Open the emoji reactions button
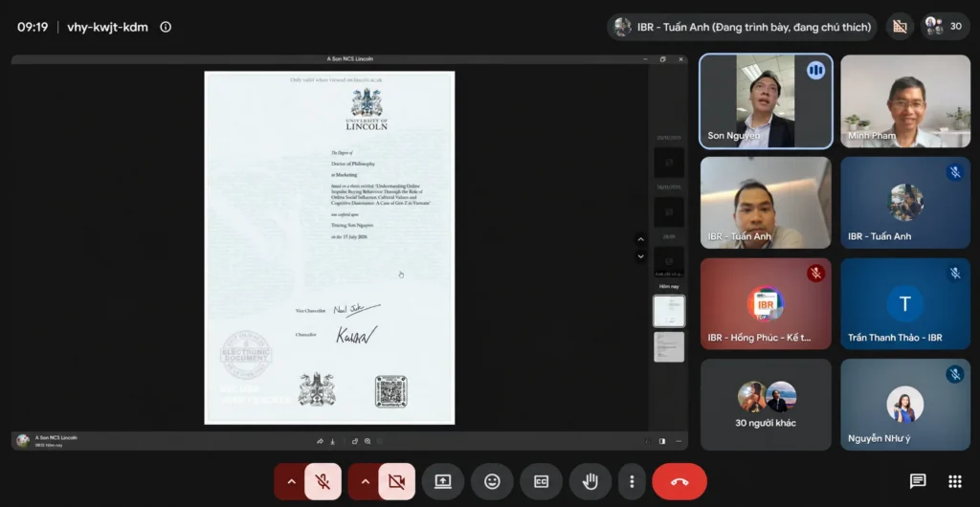This screenshot has width=980, height=507. (492, 481)
